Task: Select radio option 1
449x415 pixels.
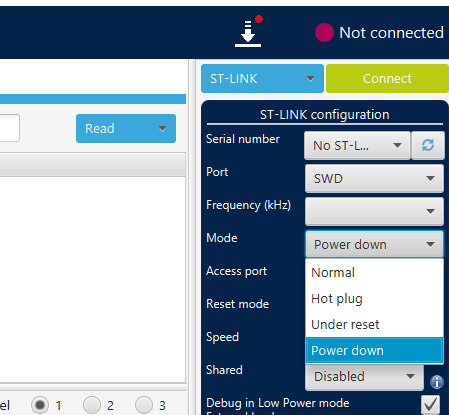Action: point(40,405)
